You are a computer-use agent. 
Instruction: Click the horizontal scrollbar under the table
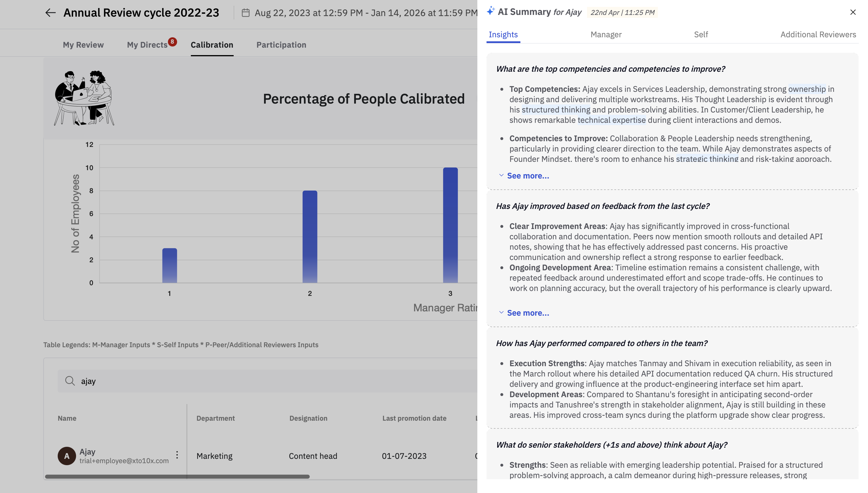pos(177,476)
